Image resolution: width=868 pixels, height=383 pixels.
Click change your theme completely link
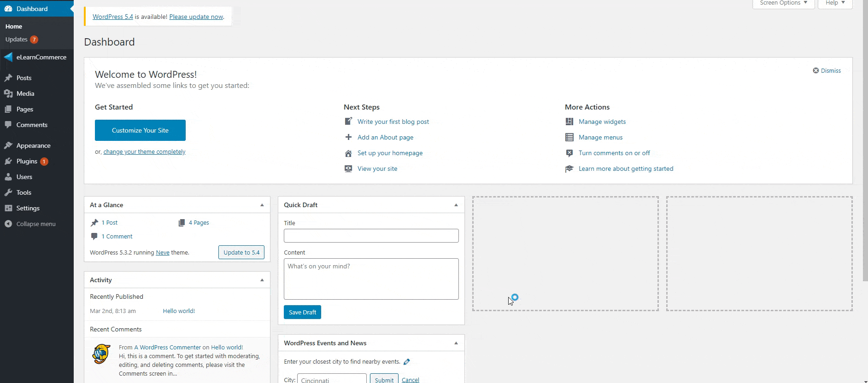tap(144, 152)
